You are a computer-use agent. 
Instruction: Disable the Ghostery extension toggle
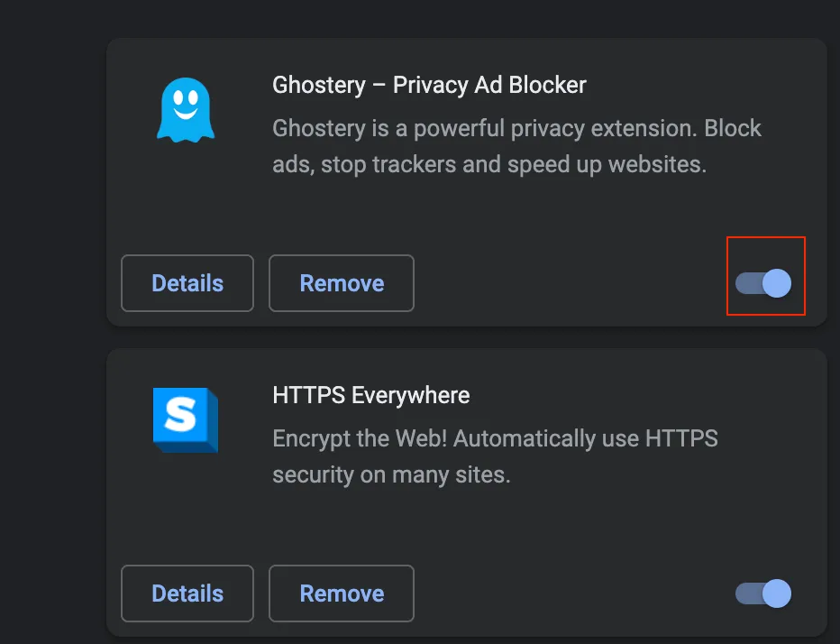click(762, 283)
